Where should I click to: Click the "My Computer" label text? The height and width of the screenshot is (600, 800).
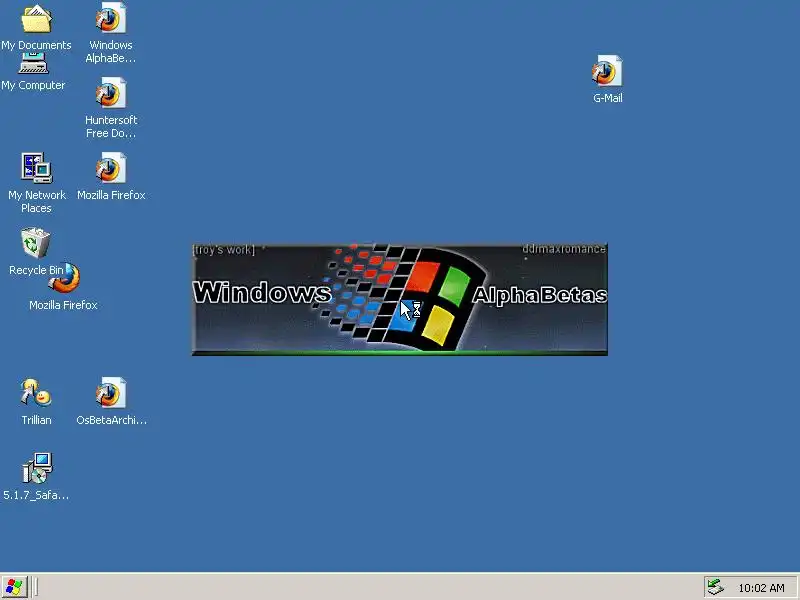pos(33,86)
